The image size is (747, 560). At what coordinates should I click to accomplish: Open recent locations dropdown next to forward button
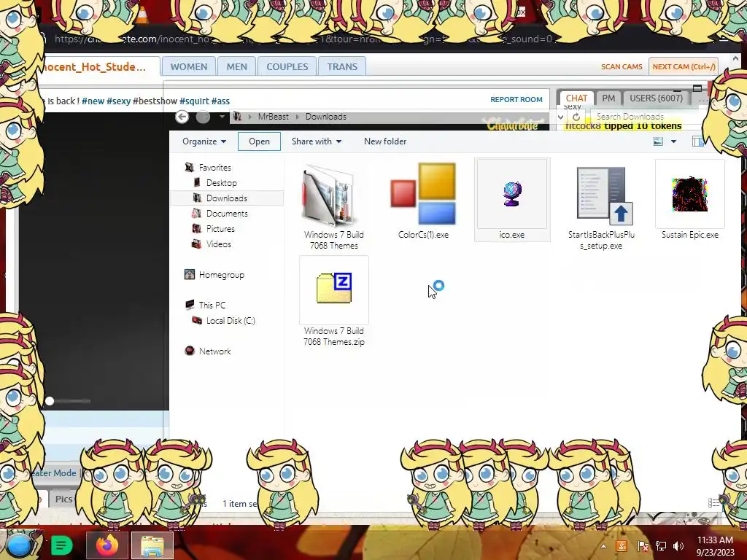[222, 117]
